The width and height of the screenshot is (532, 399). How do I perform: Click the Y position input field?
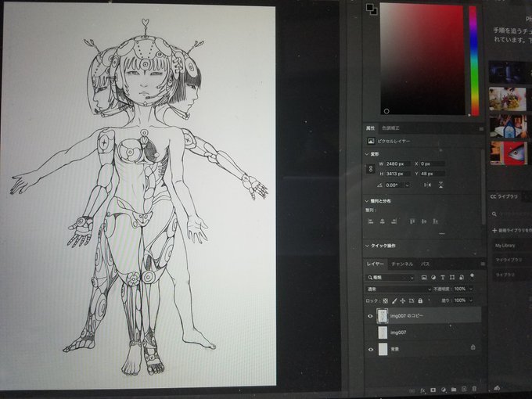coord(432,174)
